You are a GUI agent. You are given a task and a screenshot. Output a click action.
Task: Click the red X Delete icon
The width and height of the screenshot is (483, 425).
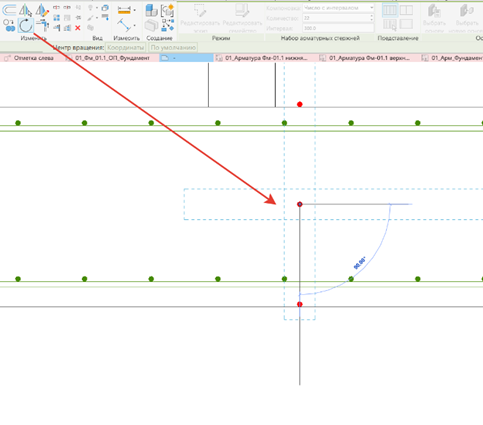(78, 28)
